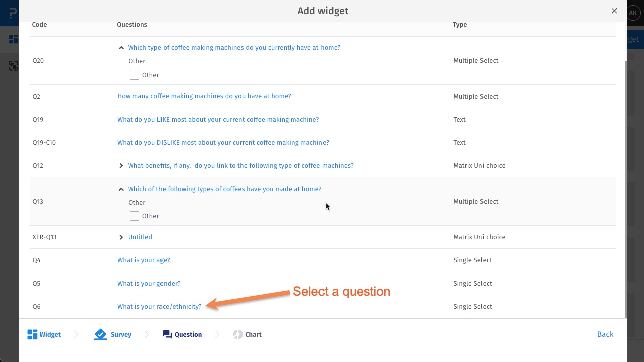Go to the Widget step
This screenshot has width=644, height=362.
[x=50, y=334]
